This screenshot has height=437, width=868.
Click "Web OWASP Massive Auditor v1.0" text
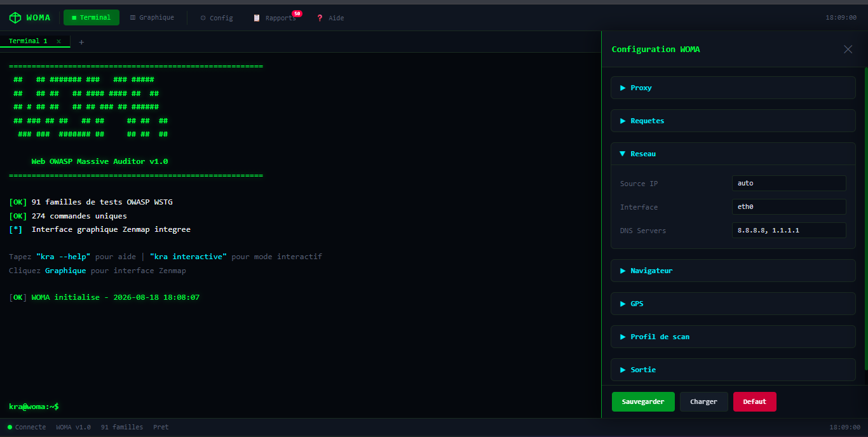(100, 161)
